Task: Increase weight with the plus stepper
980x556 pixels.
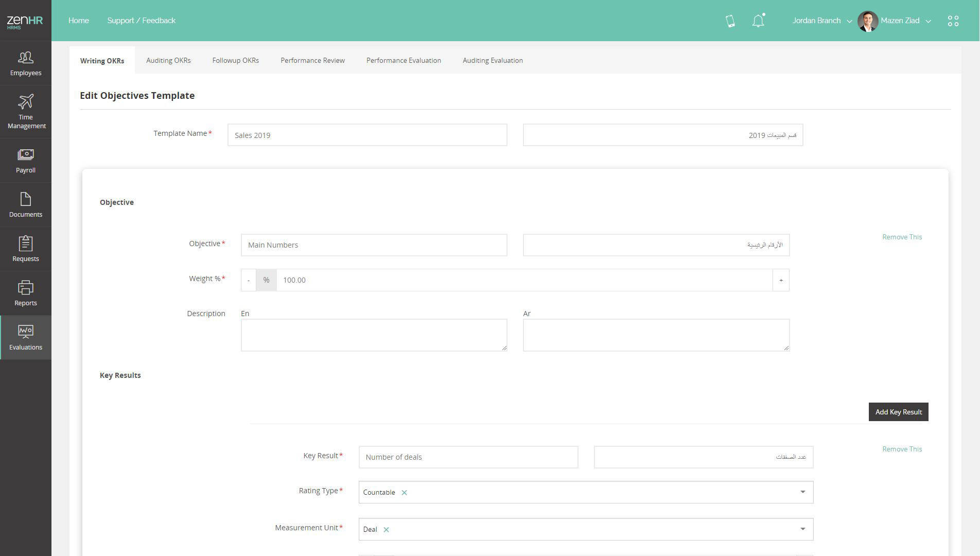Action: tap(781, 280)
